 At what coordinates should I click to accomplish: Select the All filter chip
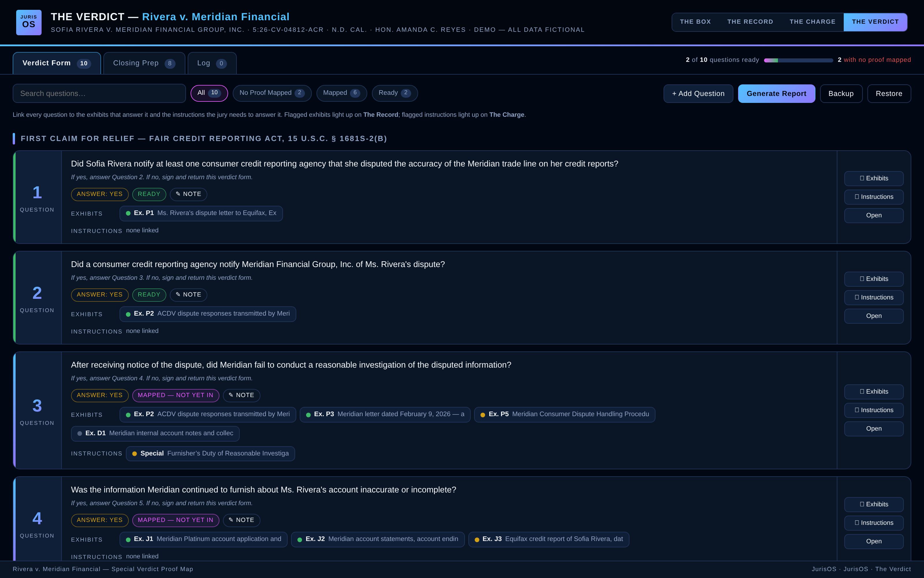pos(209,93)
